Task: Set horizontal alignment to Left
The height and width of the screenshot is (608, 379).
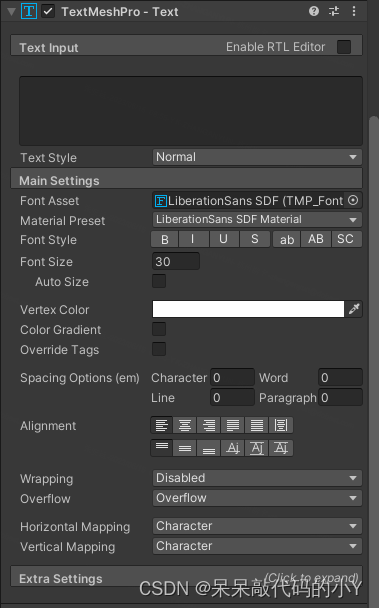Action: 161,425
